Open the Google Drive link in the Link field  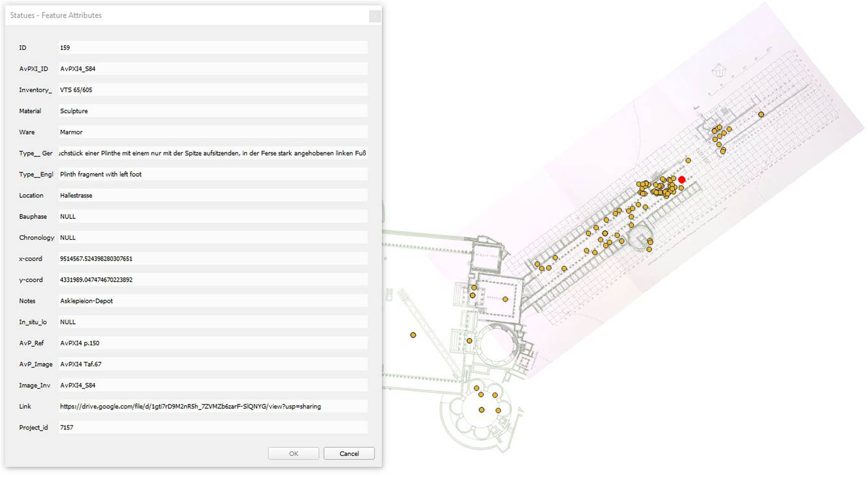190,406
